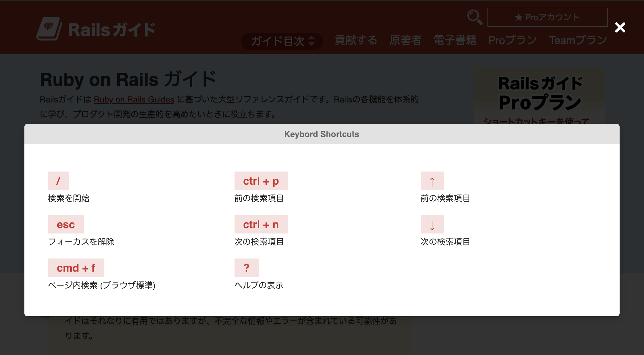Click the Railsガイド Proプラン banner
This screenshot has height=355, width=644.
pyautogui.click(x=539, y=95)
